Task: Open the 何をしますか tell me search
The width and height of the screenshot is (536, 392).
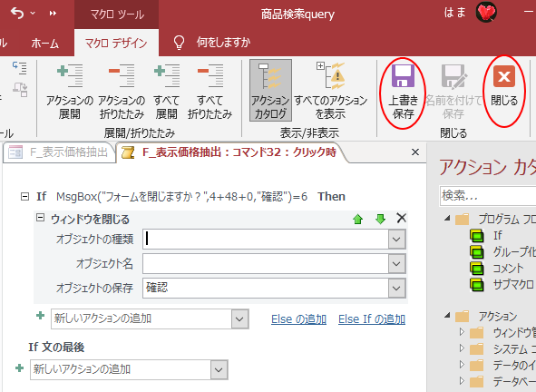Action: (x=223, y=43)
